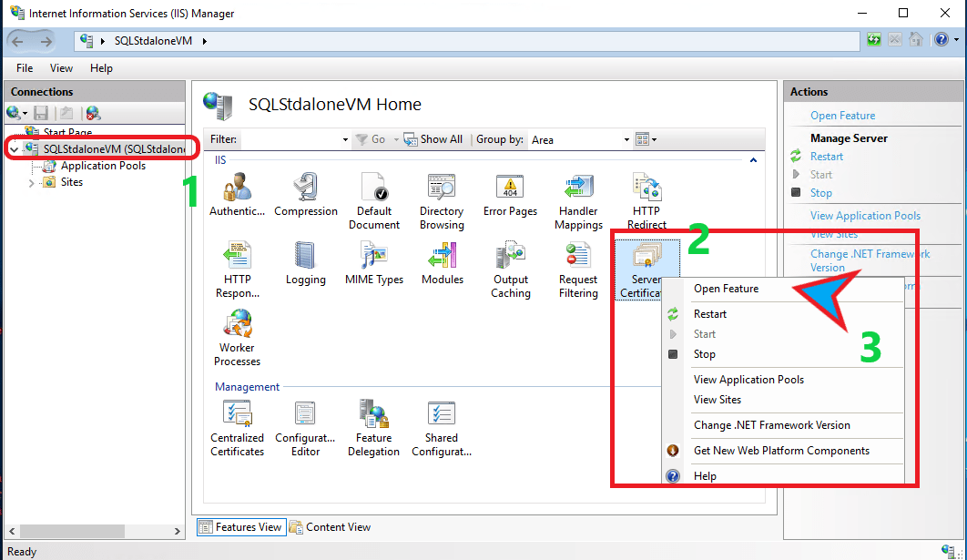Open the Group by Area dropdown
Viewport: 967px width, 560px height.
(626, 140)
